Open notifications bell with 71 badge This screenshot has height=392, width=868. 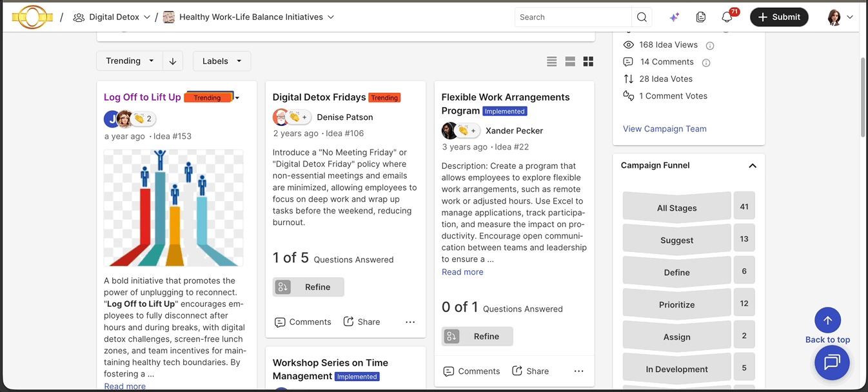click(727, 17)
